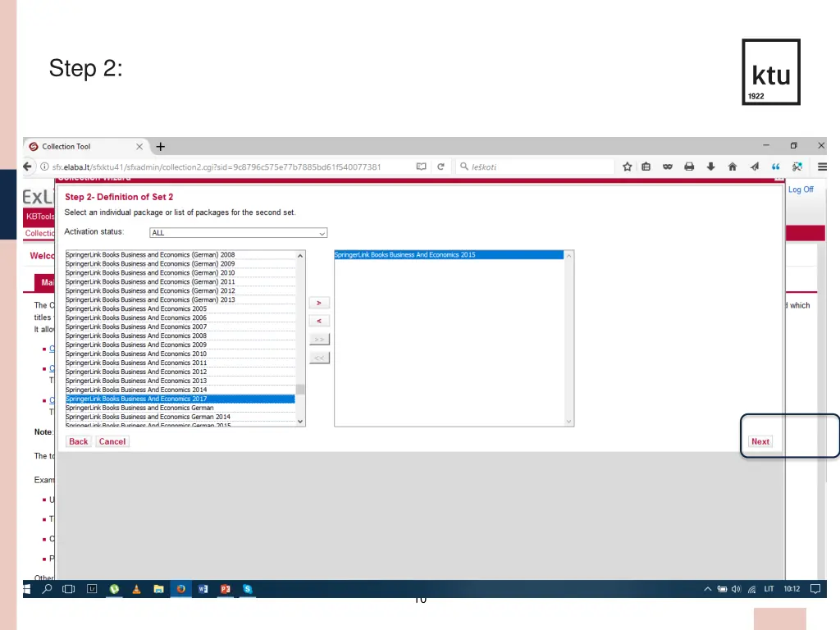Open a new browser tab with plus
The width and height of the screenshot is (840, 630).
160,146
